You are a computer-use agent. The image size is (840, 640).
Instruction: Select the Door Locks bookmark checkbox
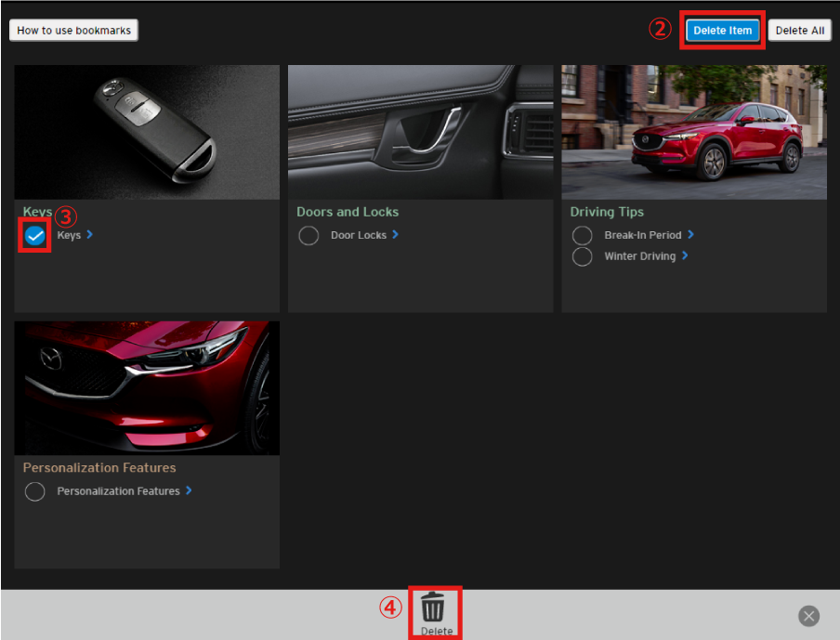(x=308, y=236)
